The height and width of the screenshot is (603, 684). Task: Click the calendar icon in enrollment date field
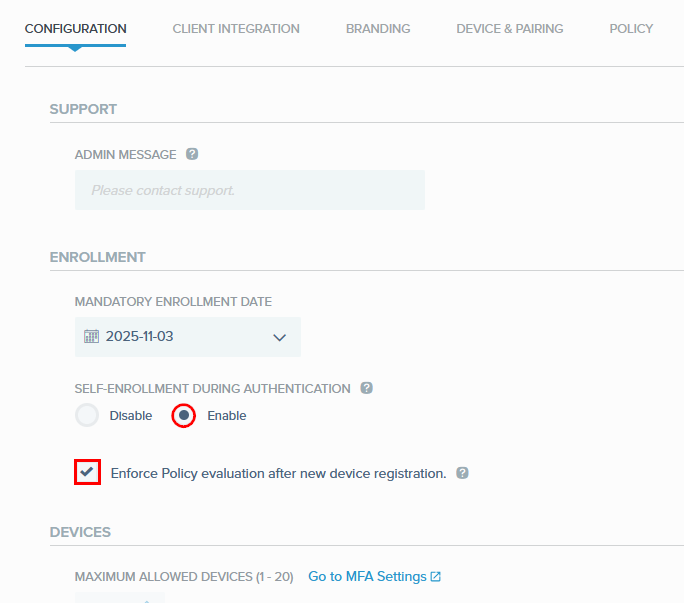92,337
